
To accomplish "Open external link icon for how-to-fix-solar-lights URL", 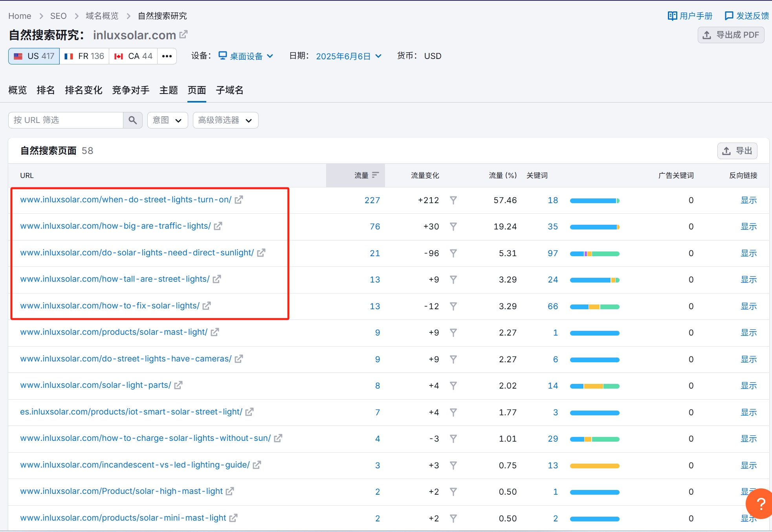I will [207, 306].
